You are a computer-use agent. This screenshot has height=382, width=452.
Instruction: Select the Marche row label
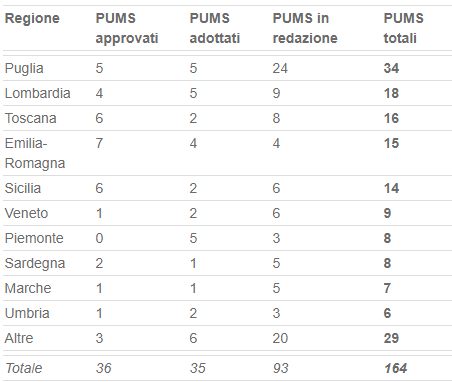[x=28, y=288]
